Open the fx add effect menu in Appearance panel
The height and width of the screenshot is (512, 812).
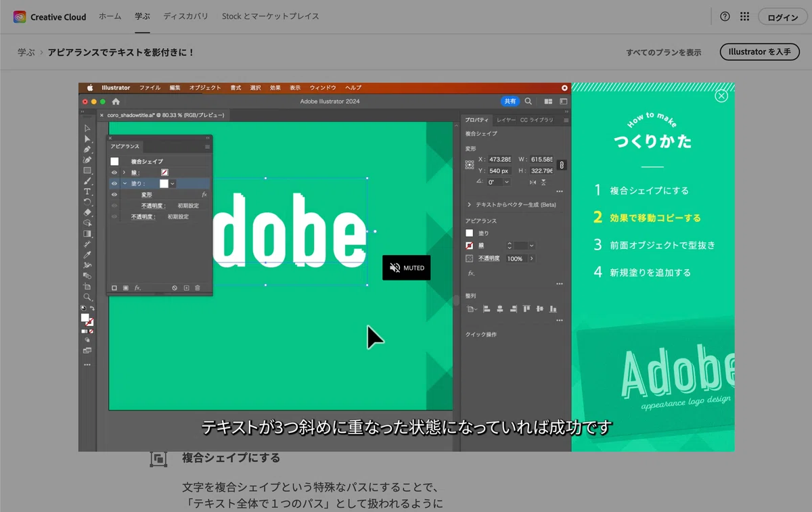coord(137,288)
